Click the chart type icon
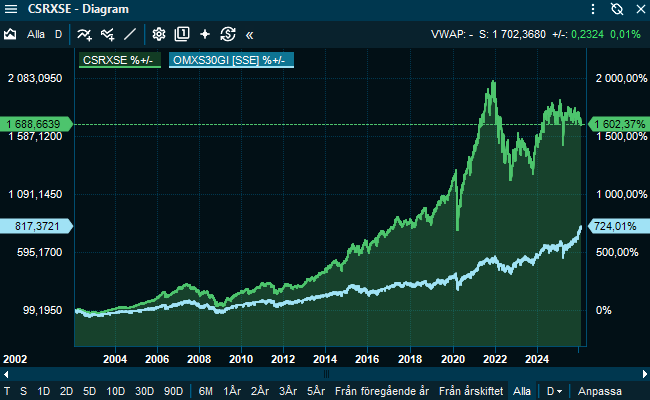This screenshot has width=650, height=400. coord(10,34)
